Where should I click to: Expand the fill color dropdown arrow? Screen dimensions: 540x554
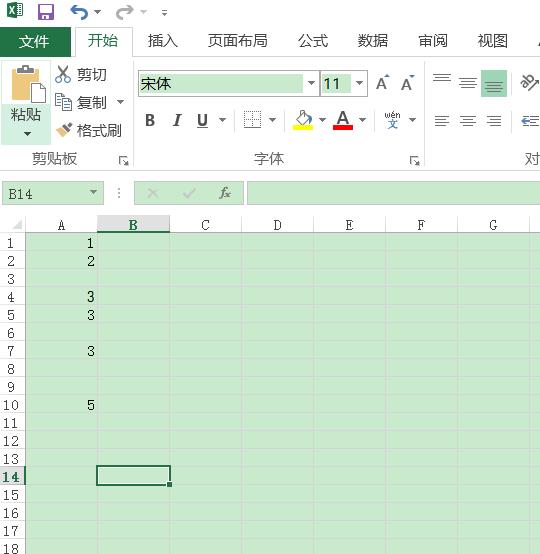322,120
